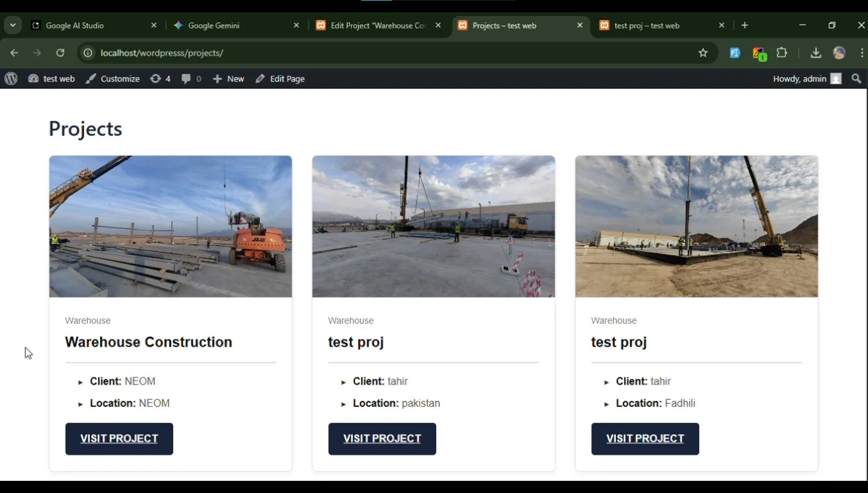The image size is (868, 493).
Task: Switch to Google Gemini tab
Action: pyautogui.click(x=237, y=26)
